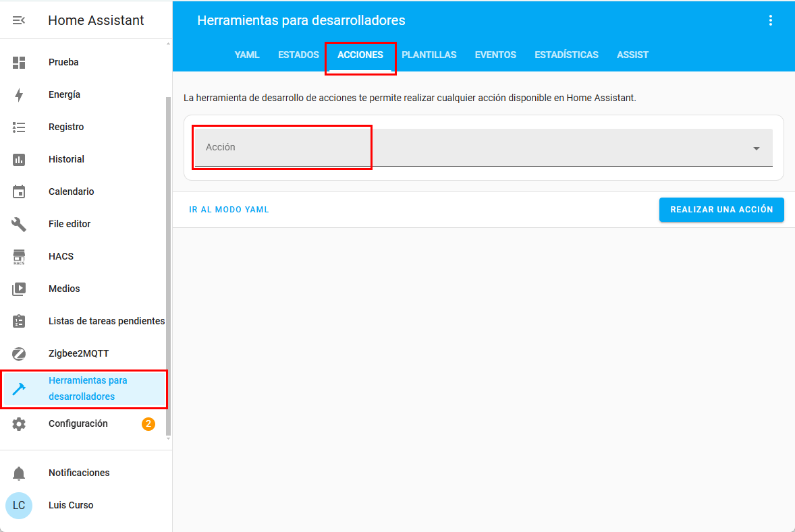This screenshot has height=532, width=795.
Task: Click the Historial chart icon
Action: click(19, 160)
